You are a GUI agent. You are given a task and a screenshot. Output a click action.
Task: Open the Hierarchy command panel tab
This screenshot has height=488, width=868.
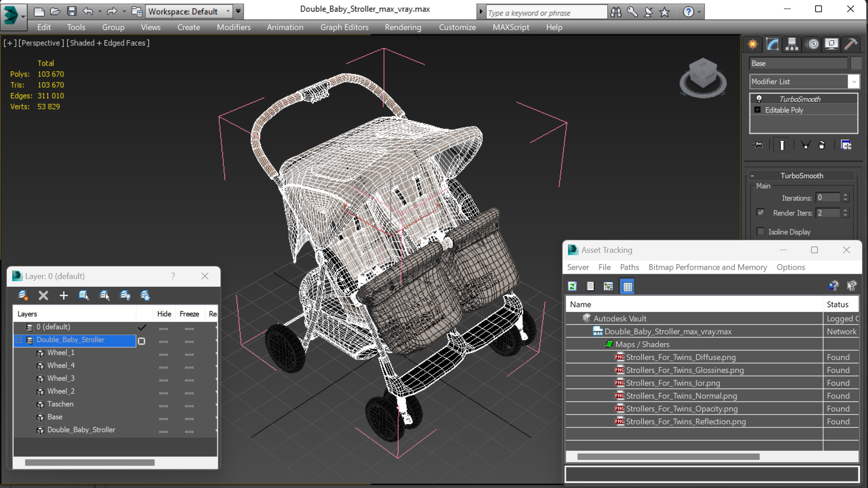click(792, 44)
